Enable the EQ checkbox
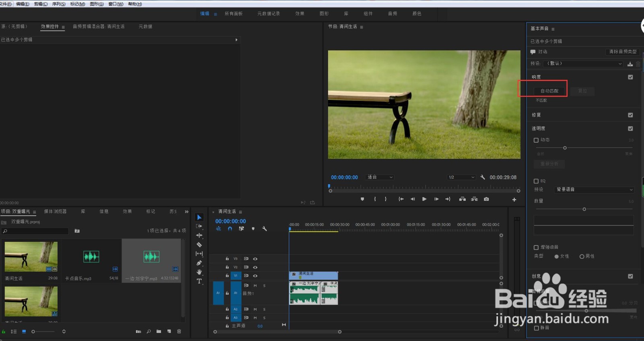This screenshot has width=644, height=341. (536, 181)
